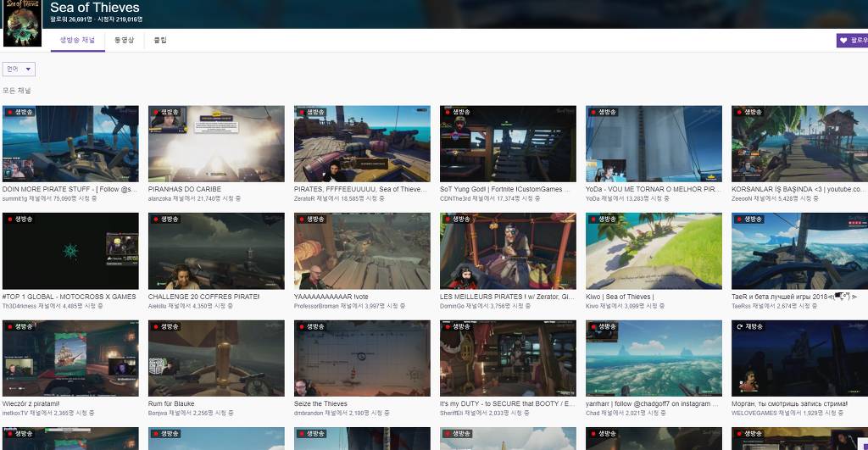
Task: Open the CDNThe3rd channel line under the title
Action: point(490,198)
